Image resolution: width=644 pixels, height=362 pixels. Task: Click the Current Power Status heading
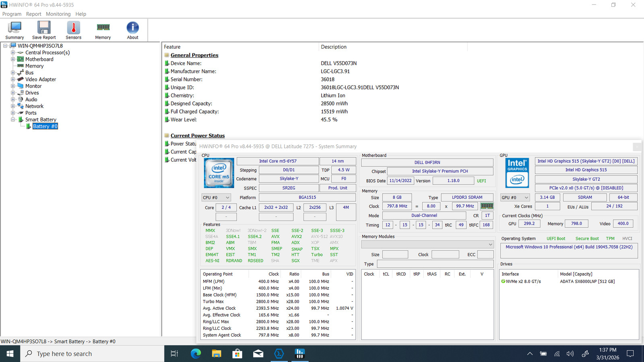(198, 136)
